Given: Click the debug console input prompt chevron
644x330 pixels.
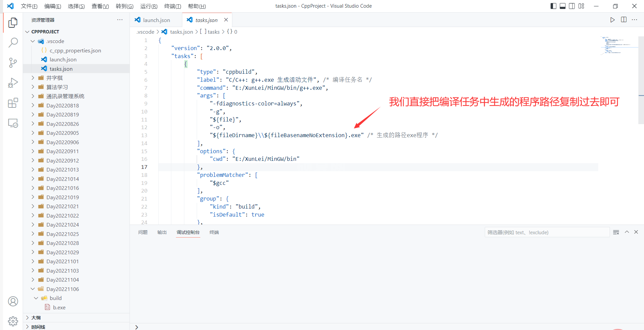Looking at the screenshot, I should tap(137, 327).
